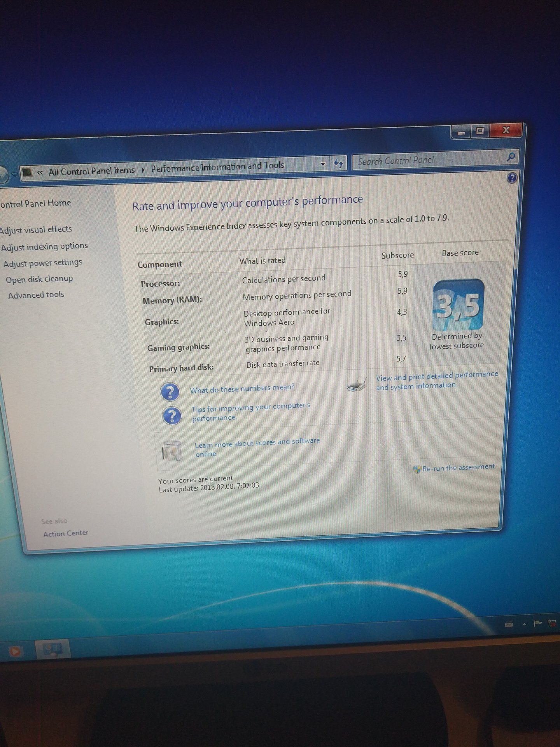Expand the address bar history dropdown arrow
Screen dimensions: 560x747
click(322, 164)
